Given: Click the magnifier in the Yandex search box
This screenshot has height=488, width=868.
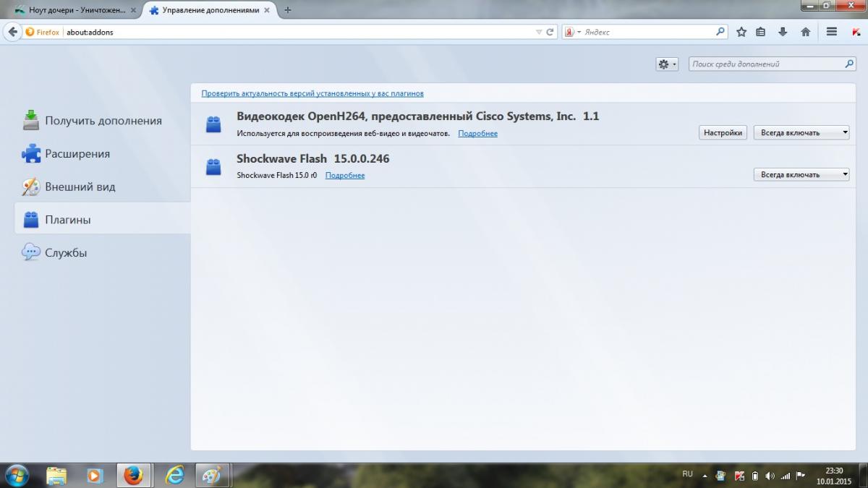Looking at the screenshot, I should click(720, 32).
